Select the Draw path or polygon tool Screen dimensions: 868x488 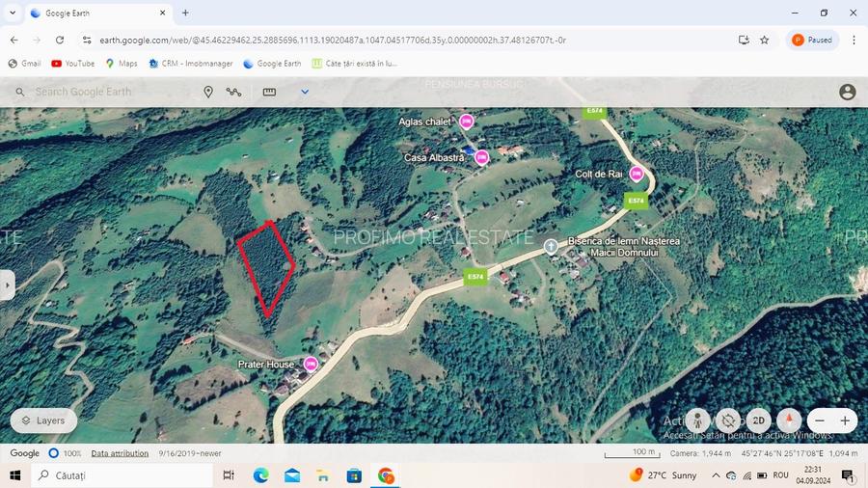(234, 92)
